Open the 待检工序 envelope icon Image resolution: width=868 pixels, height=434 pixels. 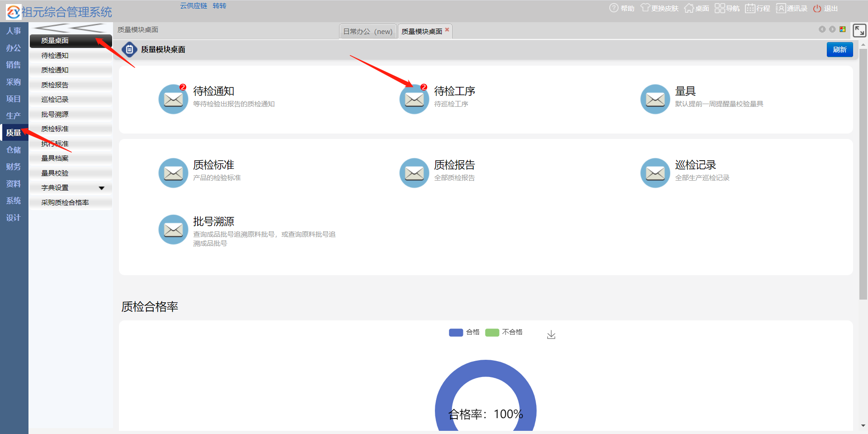point(414,99)
